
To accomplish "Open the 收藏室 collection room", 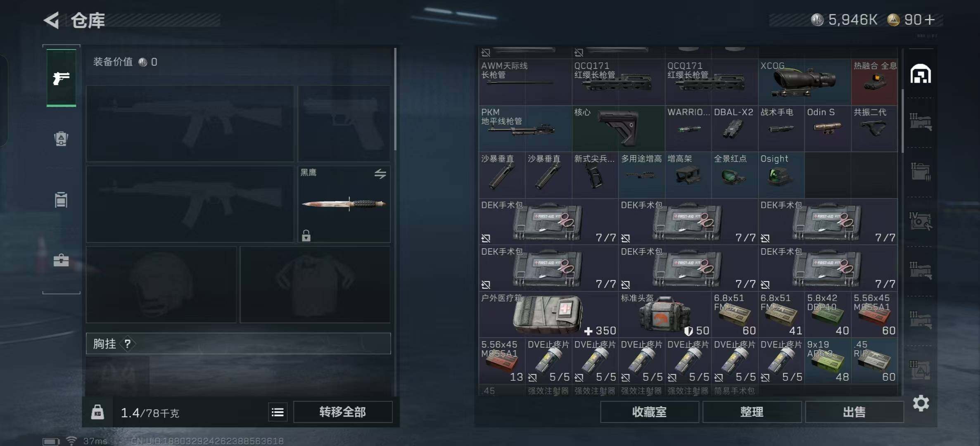I will [x=649, y=412].
